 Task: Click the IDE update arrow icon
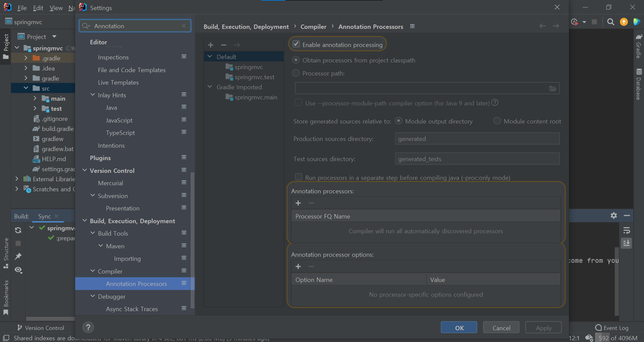coord(624,22)
